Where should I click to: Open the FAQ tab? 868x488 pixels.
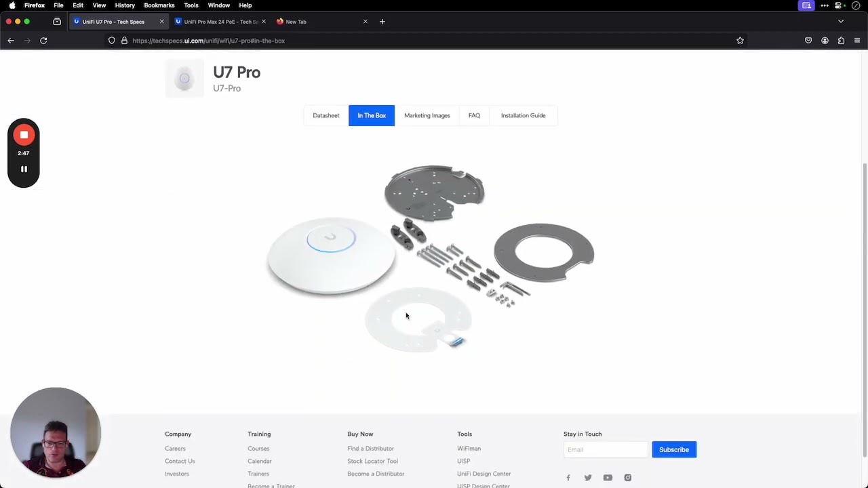tap(474, 115)
